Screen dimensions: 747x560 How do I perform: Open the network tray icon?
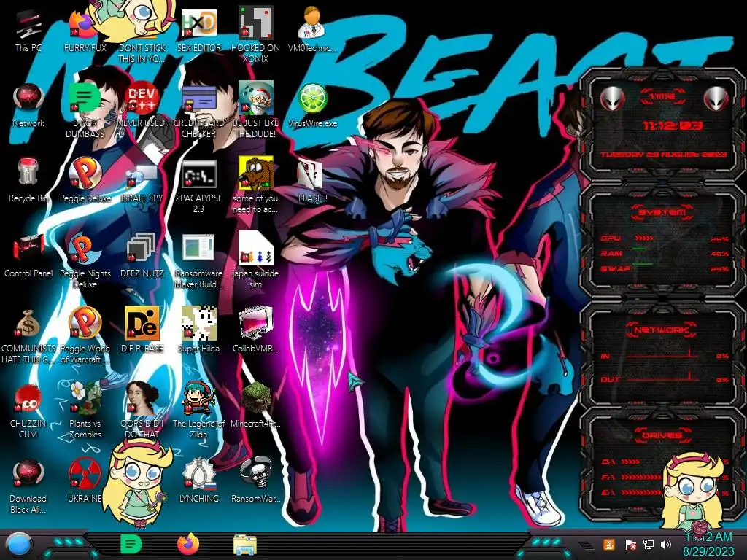point(649,544)
